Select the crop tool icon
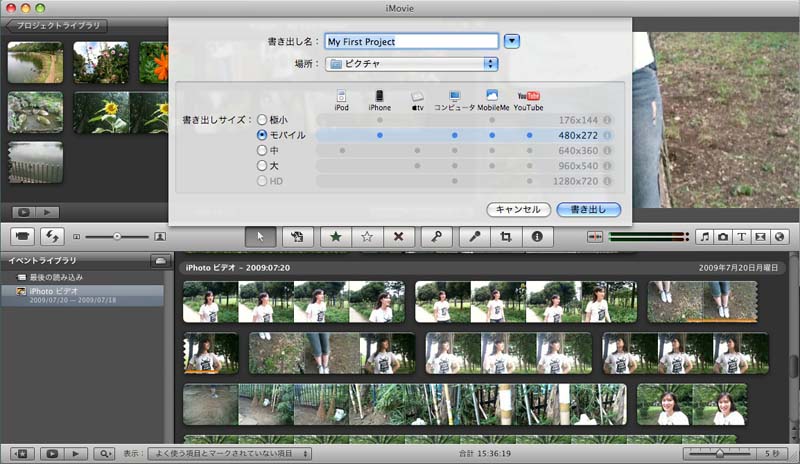The height and width of the screenshot is (464, 800). click(506, 237)
